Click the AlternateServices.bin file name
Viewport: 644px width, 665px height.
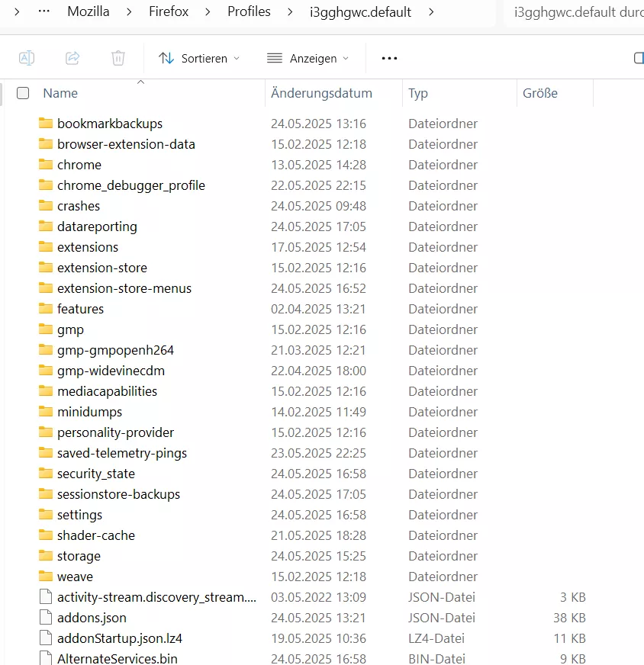(x=118, y=658)
